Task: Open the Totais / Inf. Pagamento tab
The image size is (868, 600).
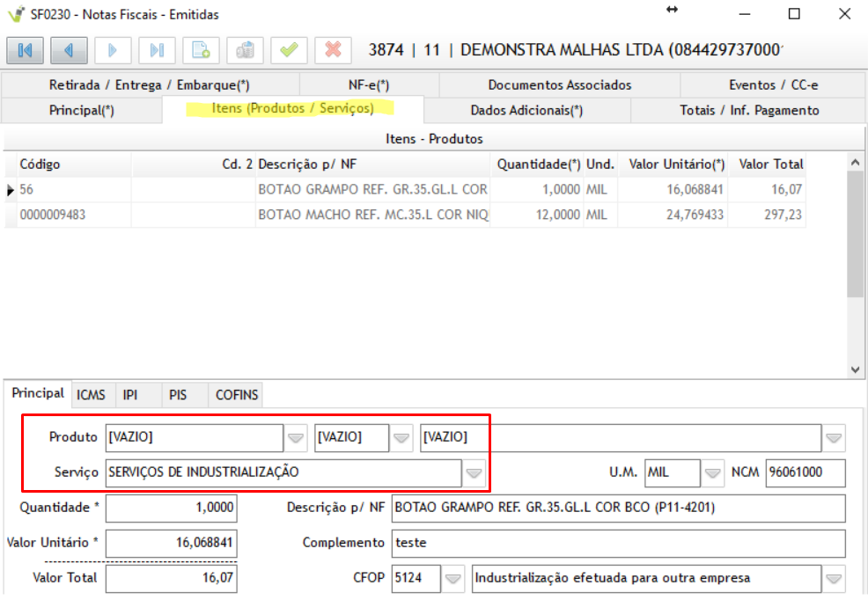Action: [x=749, y=110]
